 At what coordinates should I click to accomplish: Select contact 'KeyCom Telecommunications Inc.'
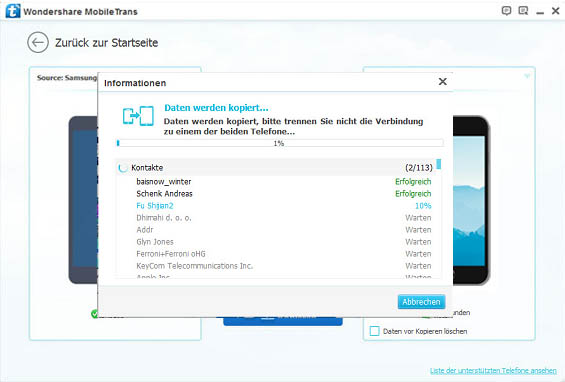[x=195, y=266]
